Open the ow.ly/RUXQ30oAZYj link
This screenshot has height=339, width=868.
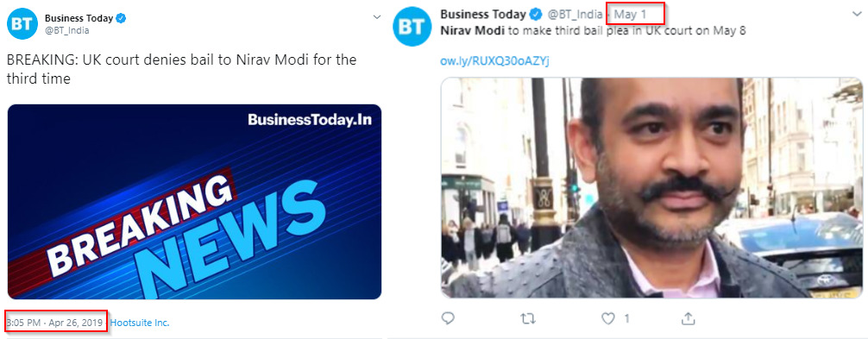[494, 60]
